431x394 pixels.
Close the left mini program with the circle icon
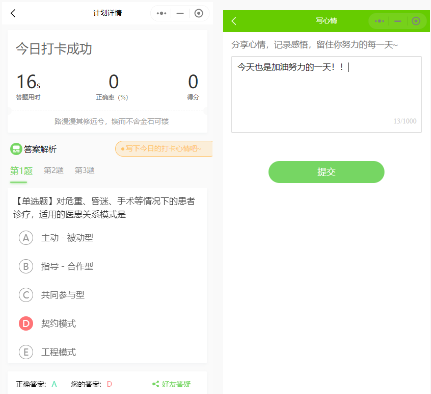[199, 13]
